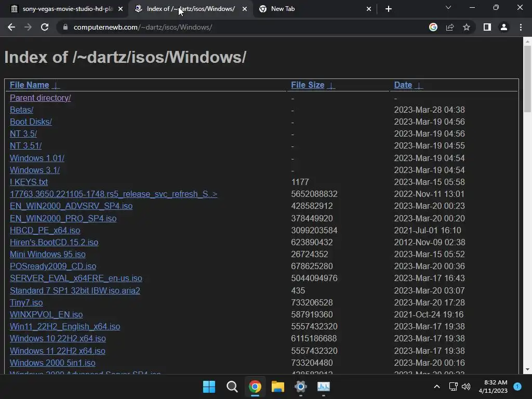Sort File Size descending arrow

tap(331, 86)
